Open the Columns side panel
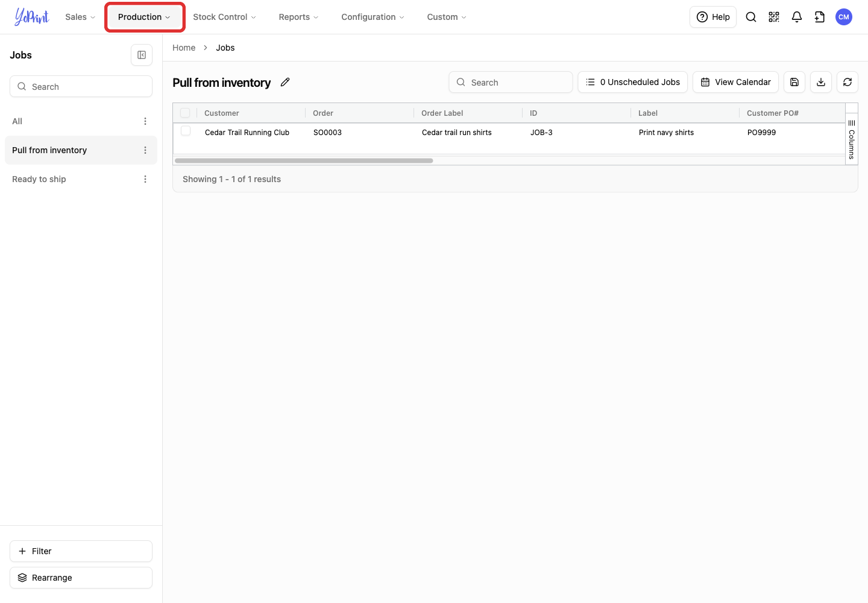Screen dimensions: 868x603 tap(852, 139)
